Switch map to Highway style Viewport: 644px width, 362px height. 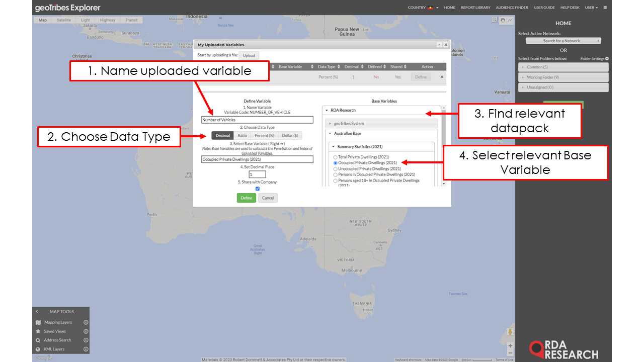coord(108,20)
